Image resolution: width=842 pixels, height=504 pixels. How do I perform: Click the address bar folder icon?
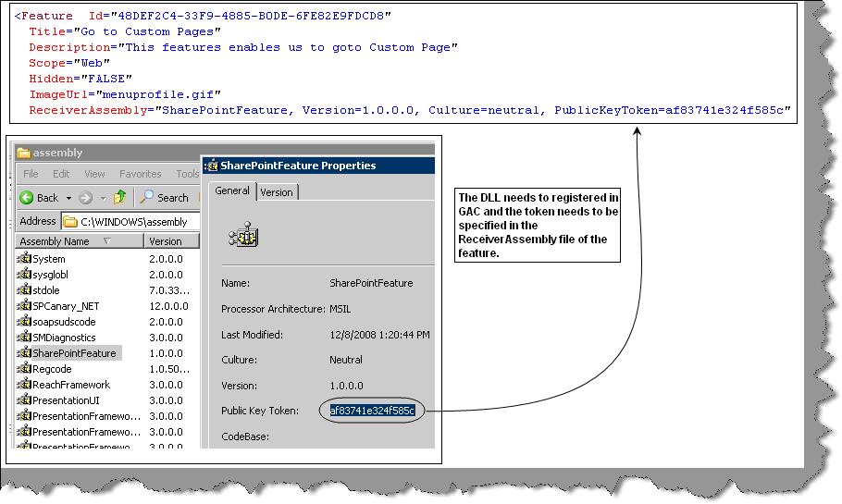tap(70, 222)
